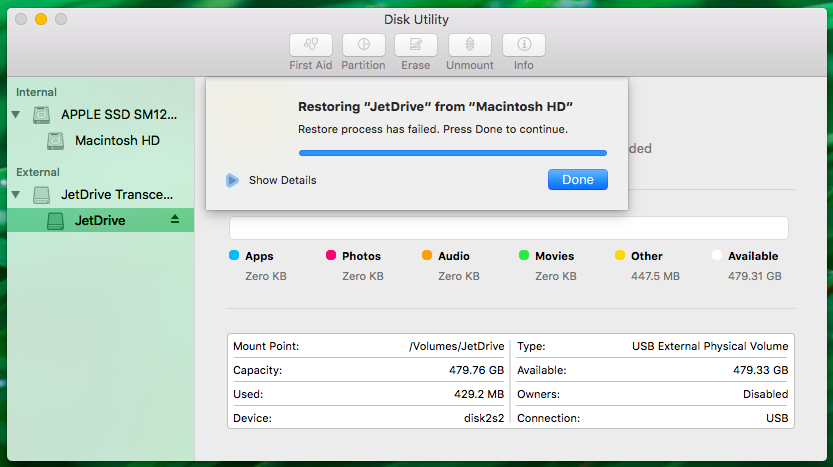This screenshot has width=833, height=467.
Task: Click the Mount Point value /Volumes/JetDrive
Action: tap(456, 346)
